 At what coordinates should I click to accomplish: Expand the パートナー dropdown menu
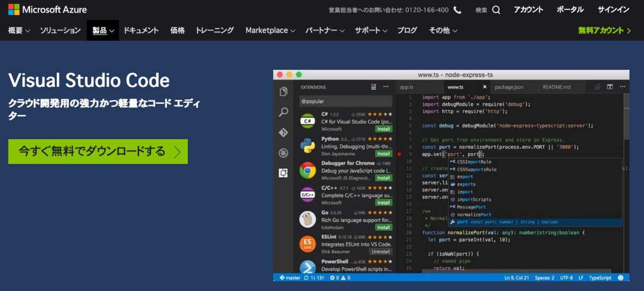[326, 31]
